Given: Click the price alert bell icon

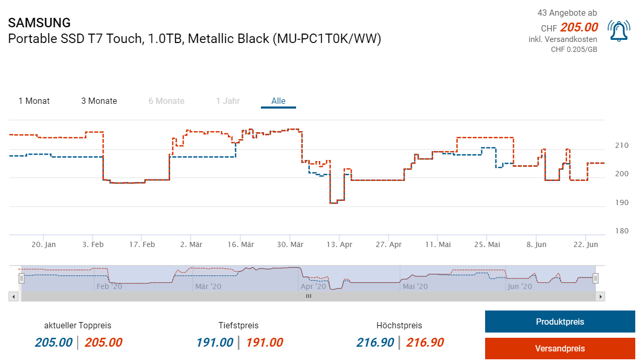Looking at the screenshot, I should click(619, 31).
